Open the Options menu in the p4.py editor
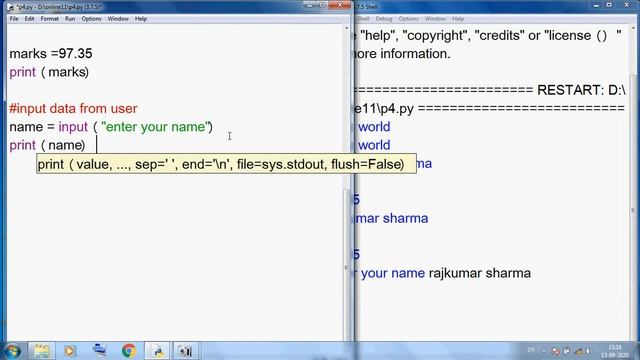 [91, 19]
